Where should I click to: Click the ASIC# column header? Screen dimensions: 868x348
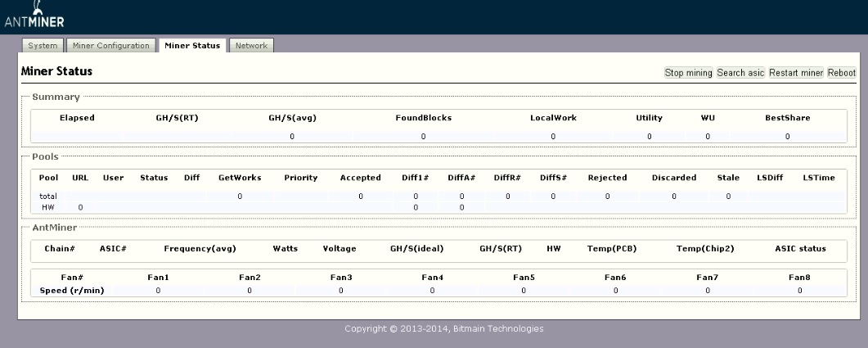[x=113, y=249]
